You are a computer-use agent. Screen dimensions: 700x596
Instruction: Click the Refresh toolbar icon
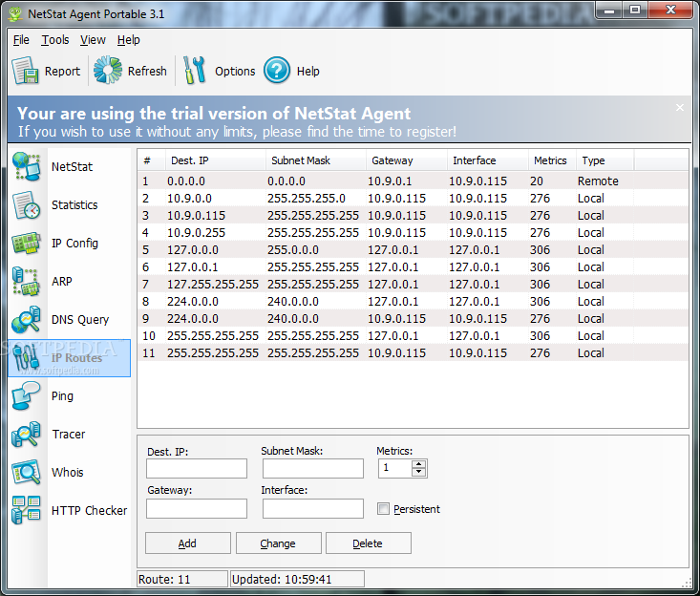click(x=108, y=70)
